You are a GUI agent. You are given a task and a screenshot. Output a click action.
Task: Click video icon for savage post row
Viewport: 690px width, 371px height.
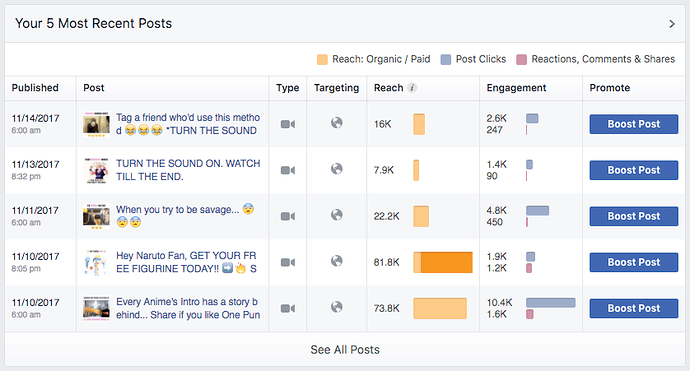tap(288, 216)
